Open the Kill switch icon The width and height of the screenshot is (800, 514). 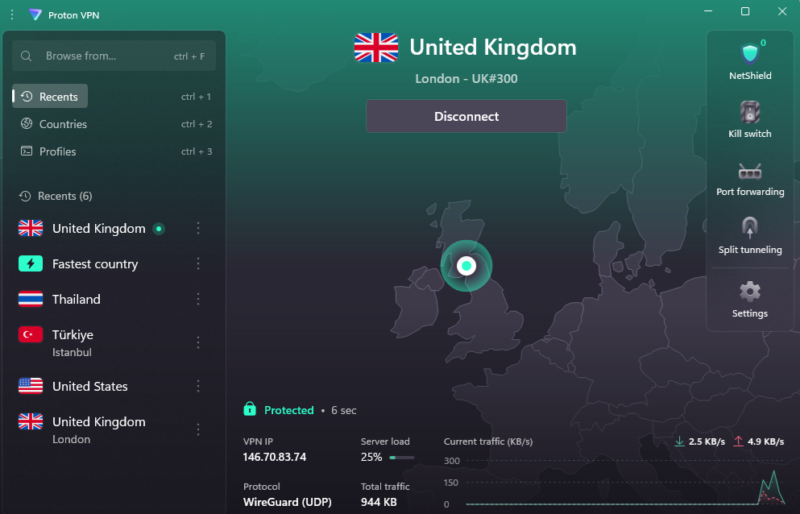pyautogui.click(x=749, y=112)
